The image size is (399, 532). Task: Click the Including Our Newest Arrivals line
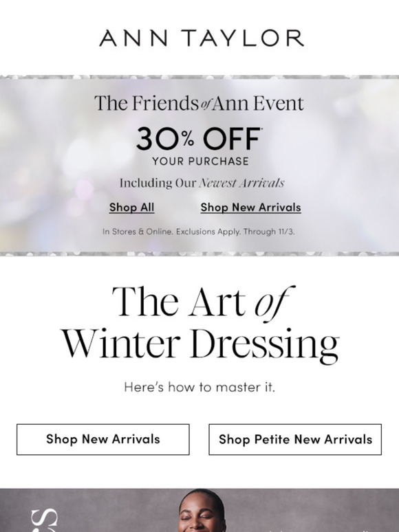[x=202, y=184]
